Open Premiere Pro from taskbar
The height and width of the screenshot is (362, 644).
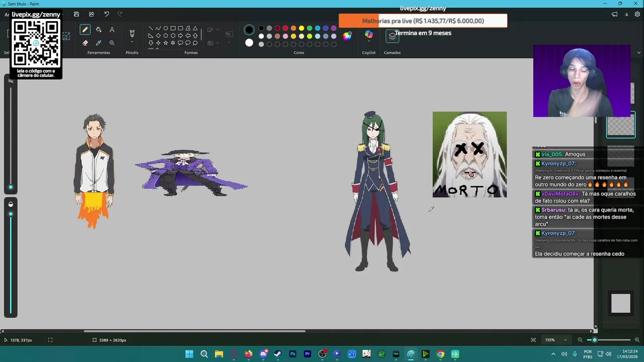[307, 354]
